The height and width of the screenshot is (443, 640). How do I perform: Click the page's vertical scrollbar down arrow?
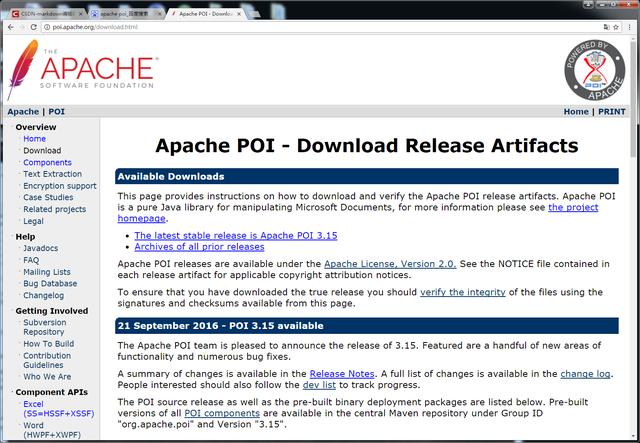(x=634, y=437)
